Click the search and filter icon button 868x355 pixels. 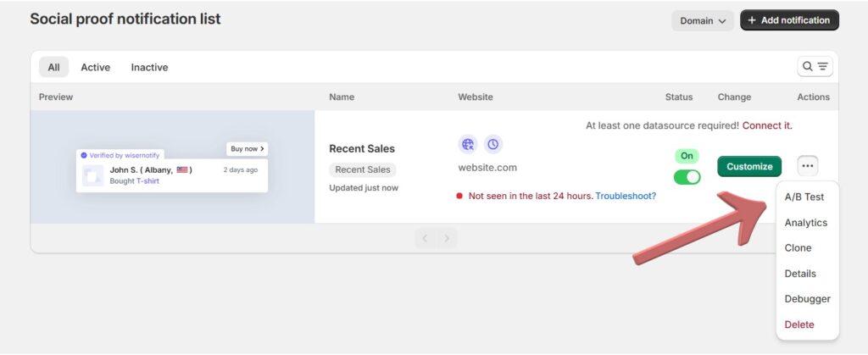coord(815,67)
